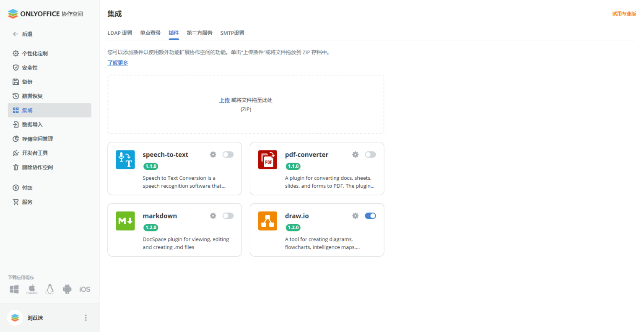
Task: Click the import icon next to 数据导入
Action: [x=16, y=124]
